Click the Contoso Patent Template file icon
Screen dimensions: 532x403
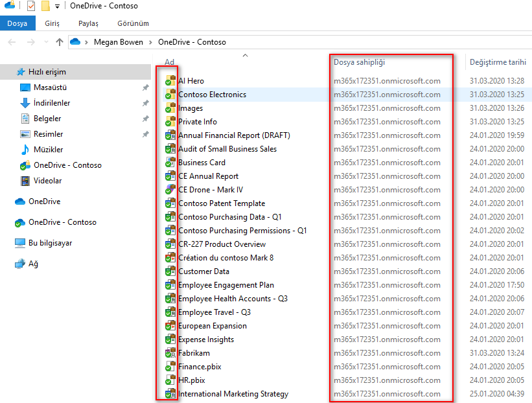[x=170, y=203]
